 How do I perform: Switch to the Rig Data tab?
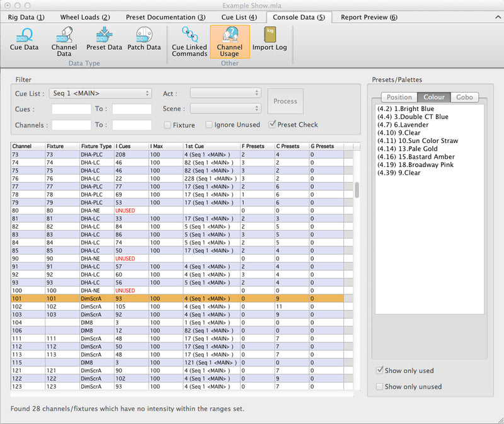26,17
